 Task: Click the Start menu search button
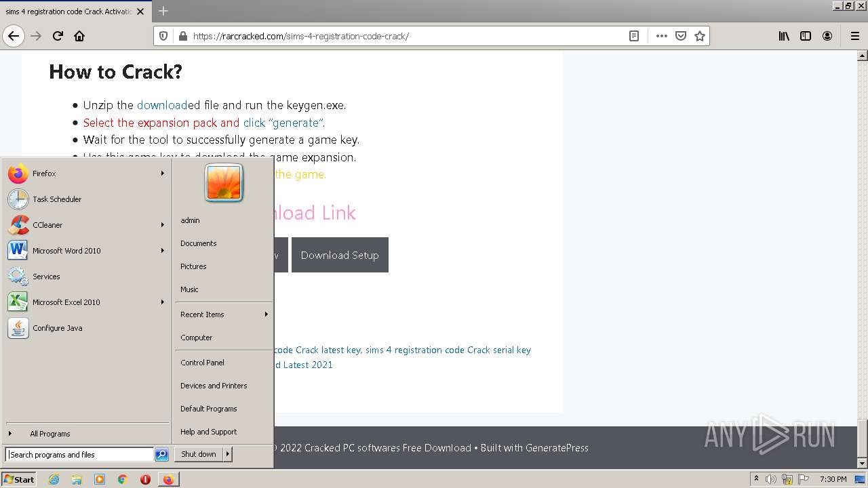click(161, 455)
